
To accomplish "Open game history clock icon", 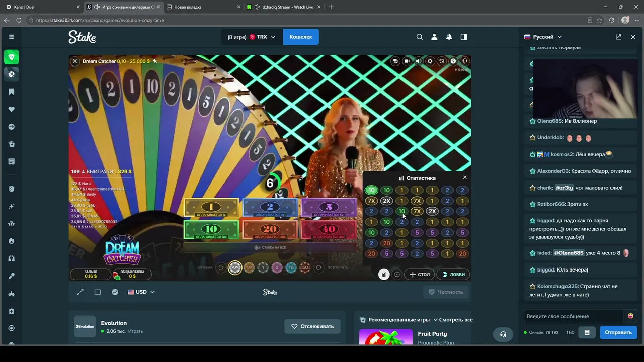I will pyautogui.click(x=442, y=61).
